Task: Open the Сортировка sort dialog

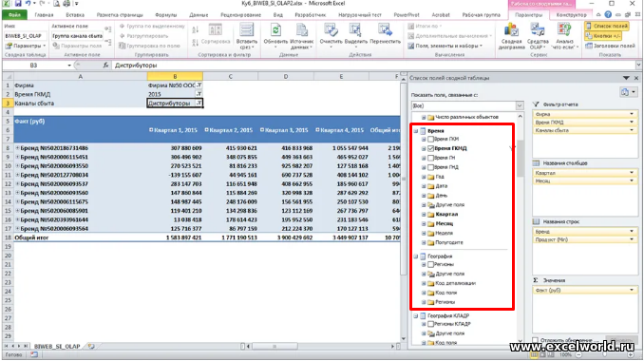Action: pos(216,34)
